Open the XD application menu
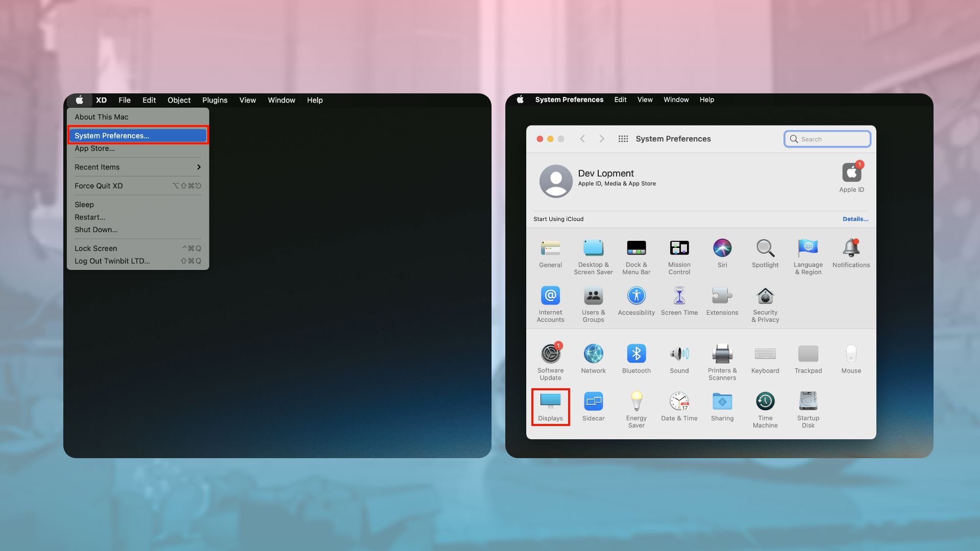This screenshot has height=551, width=980. point(101,100)
